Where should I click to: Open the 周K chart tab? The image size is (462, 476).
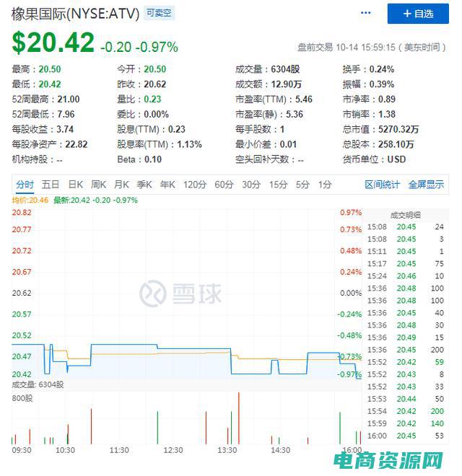click(98, 184)
